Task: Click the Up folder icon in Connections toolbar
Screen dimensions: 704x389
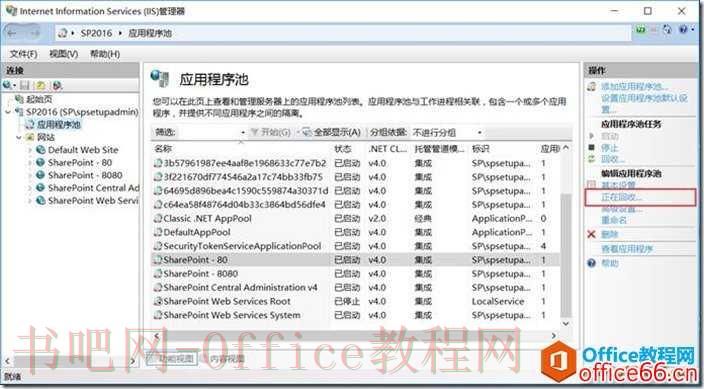Action: click(41, 85)
